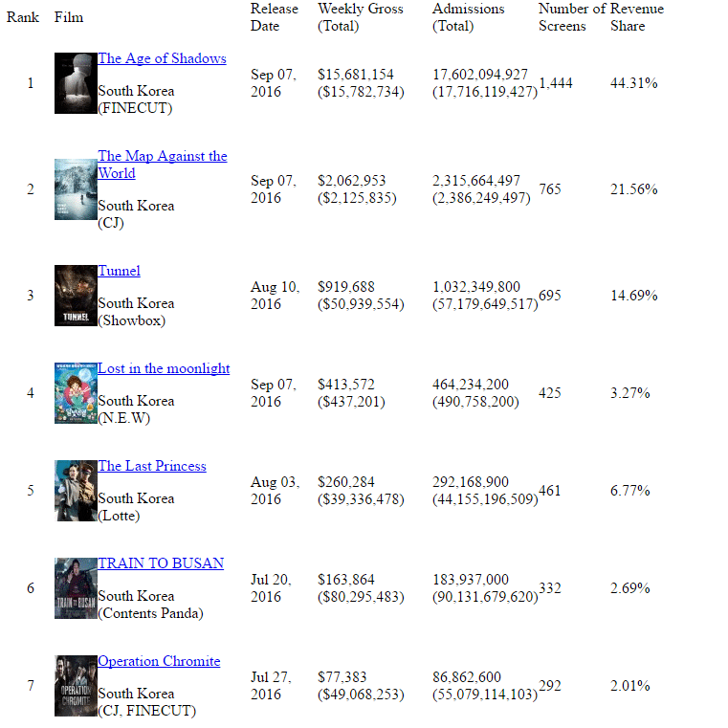Open The Age of Shadows film link
728x728 pixels.
[x=162, y=58]
